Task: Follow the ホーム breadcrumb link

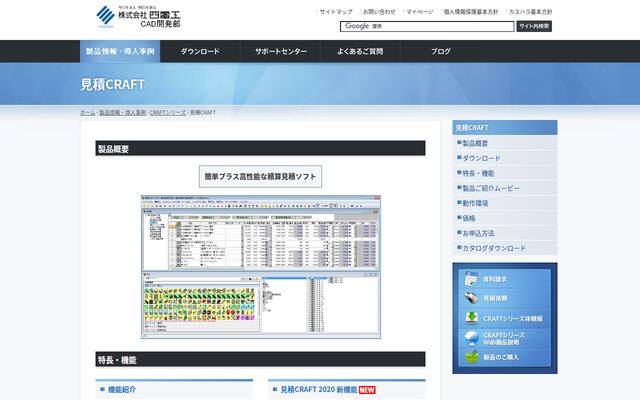Action: click(x=87, y=112)
